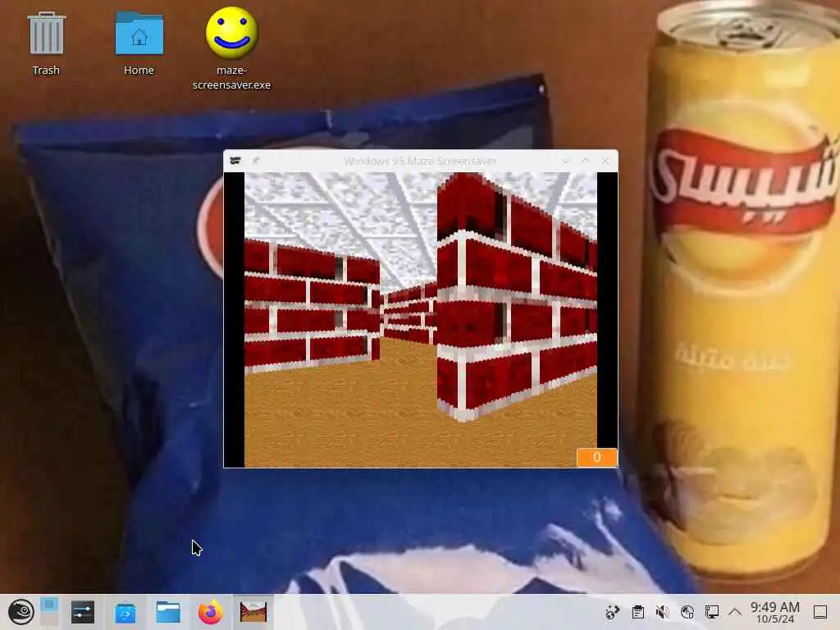The height and width of the screenshot is (630, 840).
Task: Open the clock showing 9:49 AM
Action: click(774, 612)
